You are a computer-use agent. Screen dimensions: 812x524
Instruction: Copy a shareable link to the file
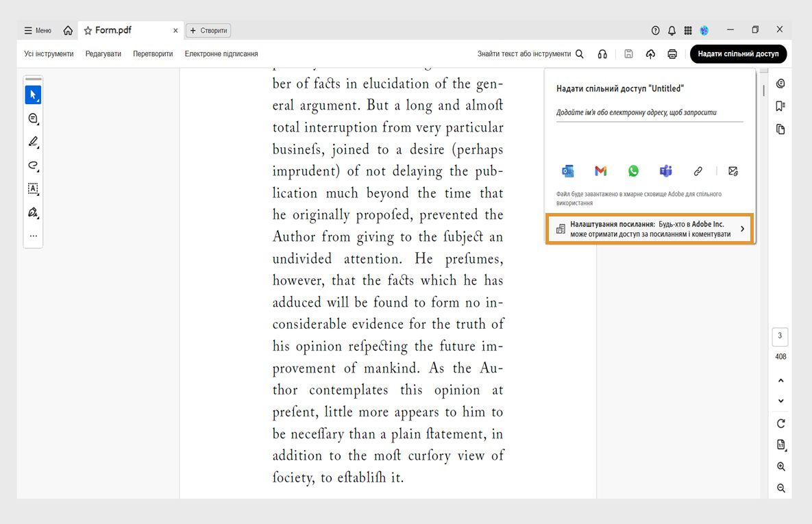click(698, 171)
